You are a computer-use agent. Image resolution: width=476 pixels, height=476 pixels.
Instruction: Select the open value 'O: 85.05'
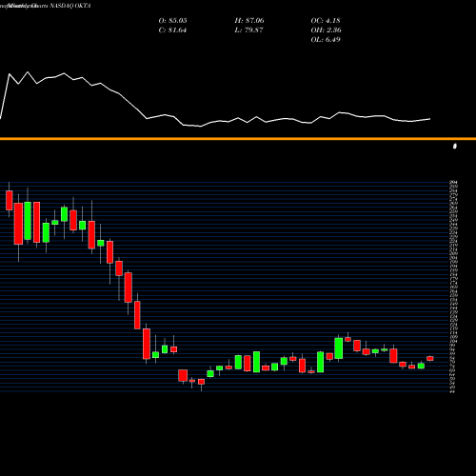pos(172,21)
